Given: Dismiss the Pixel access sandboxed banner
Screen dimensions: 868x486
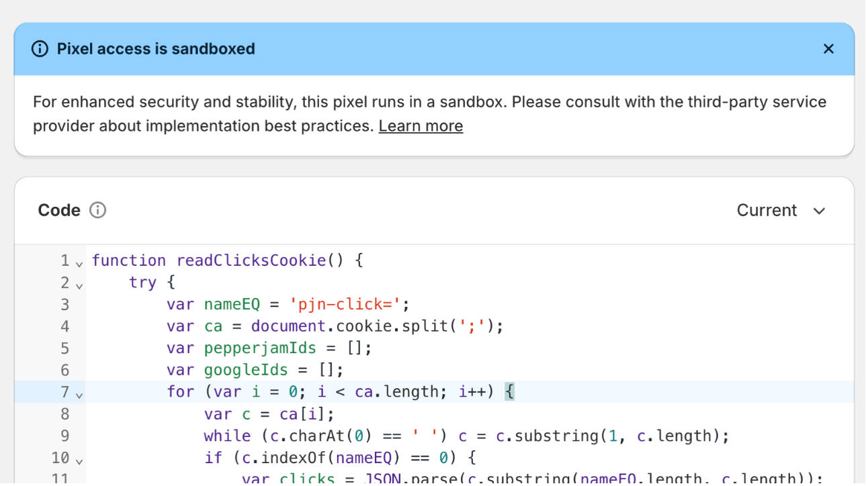Looking at the screenshot, I should click(x=828, y=49).
